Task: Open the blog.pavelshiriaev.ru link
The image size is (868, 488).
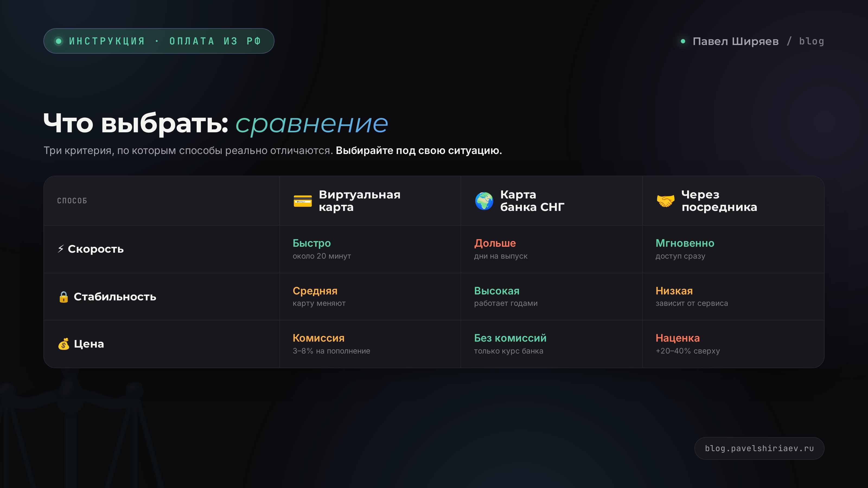Action: point(759,448)
